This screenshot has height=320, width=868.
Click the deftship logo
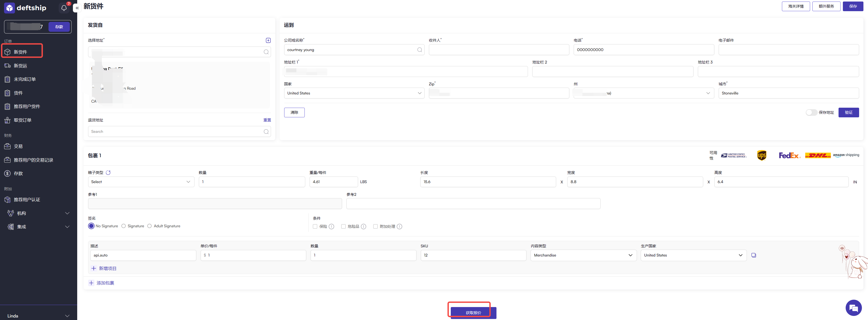tap(25, 8)
